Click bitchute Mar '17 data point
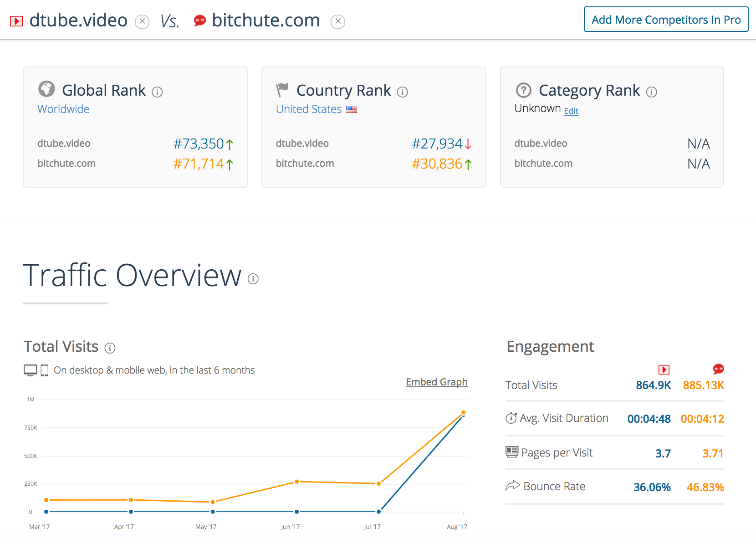Screen dimensions: 756x544 click(x=46, y=500)
